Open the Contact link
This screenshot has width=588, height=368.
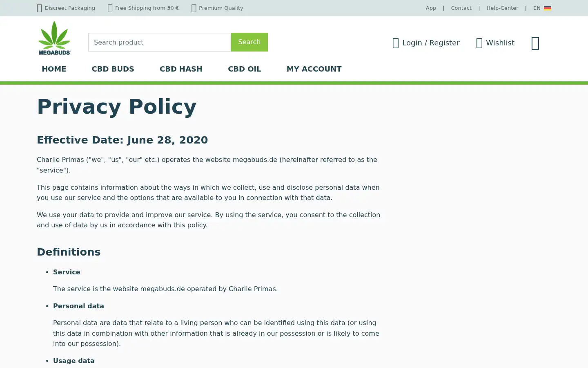coord(461,8)
